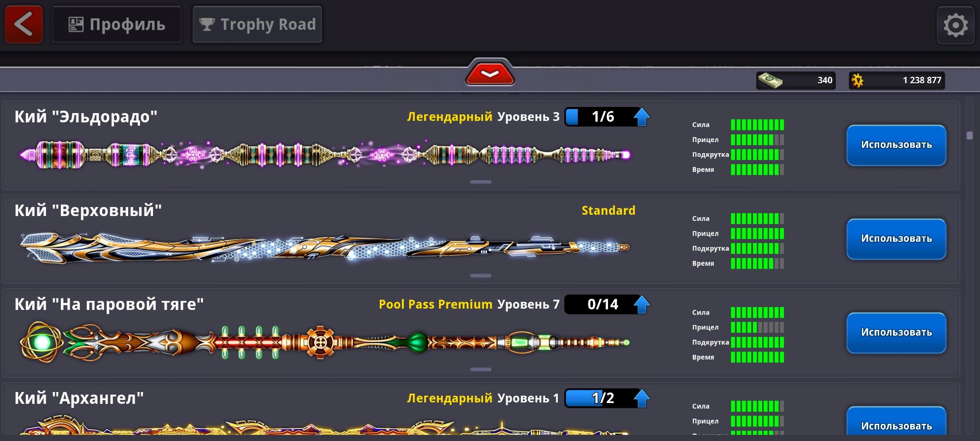
Task: Tap the red back arrow button
Action: pyautogui.click(x=24, y=24)
